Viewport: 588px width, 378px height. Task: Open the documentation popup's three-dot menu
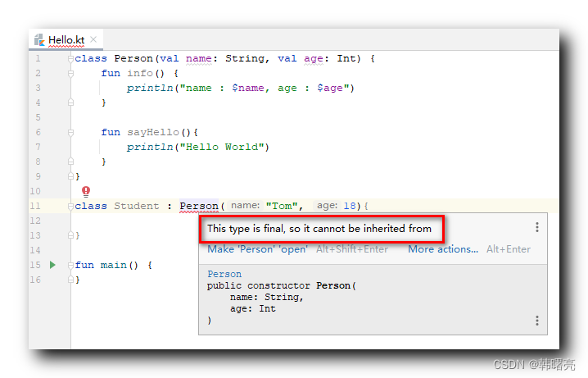[537, 321]
